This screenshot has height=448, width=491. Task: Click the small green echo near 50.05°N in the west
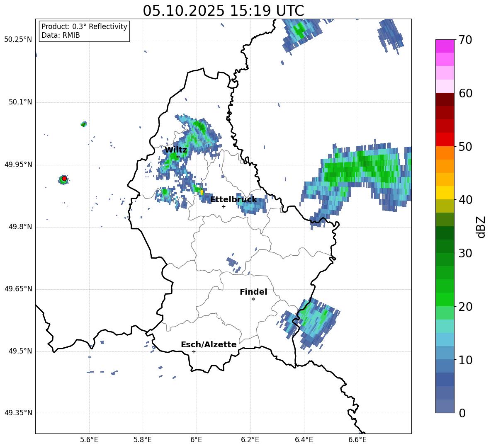[x=84, y=124]
